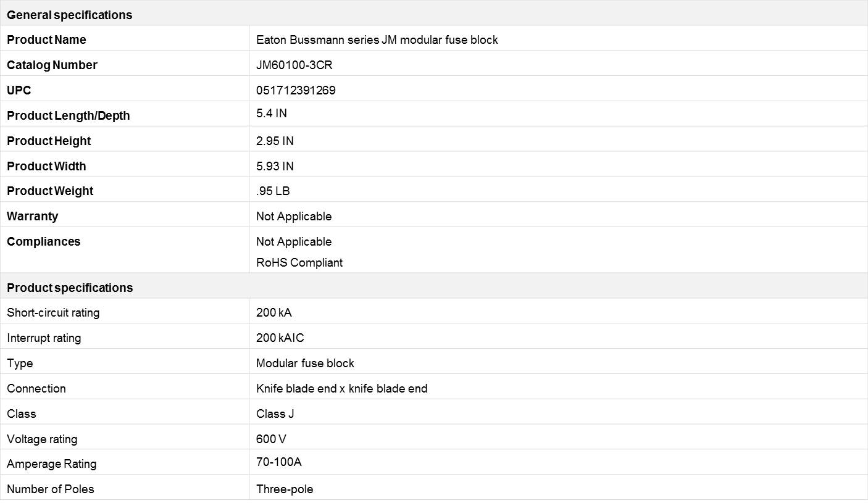
Task: Select the 'Type' row label
Action: 20,364
